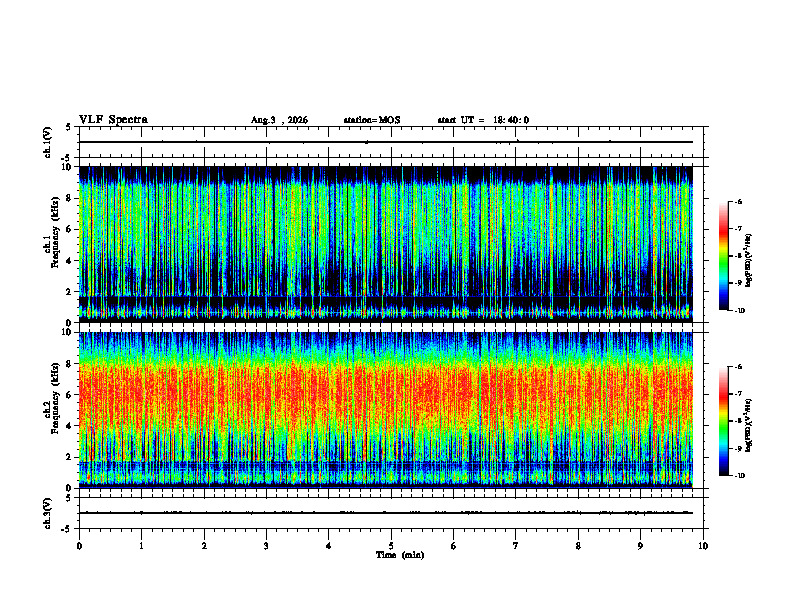Screen dimensions: 792x612
Task: Select the "ch.3(V)" axis label
Action: coord(47,513)
